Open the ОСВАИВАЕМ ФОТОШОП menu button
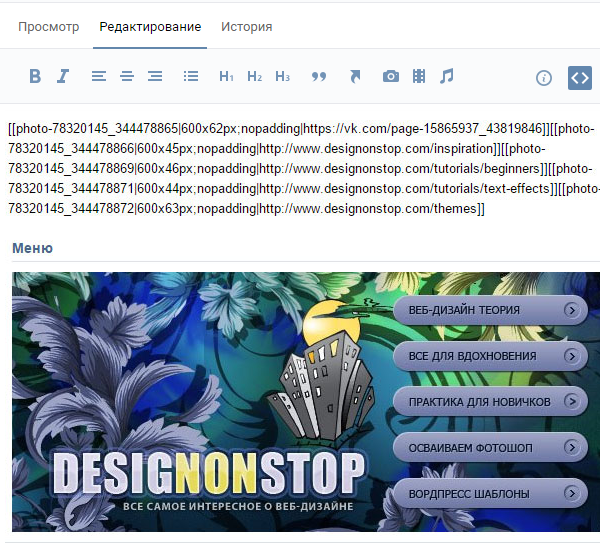 pyautogui.click(x=490, y=447)
